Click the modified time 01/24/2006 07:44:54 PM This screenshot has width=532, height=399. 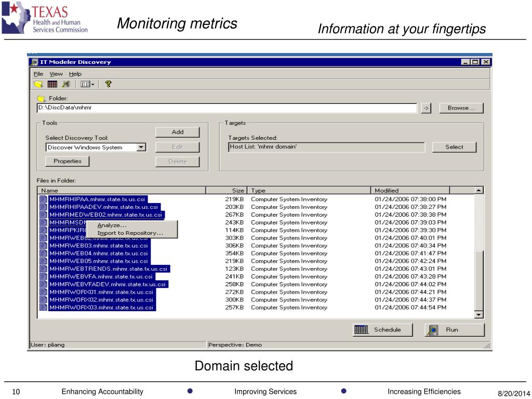coord(410,308)
